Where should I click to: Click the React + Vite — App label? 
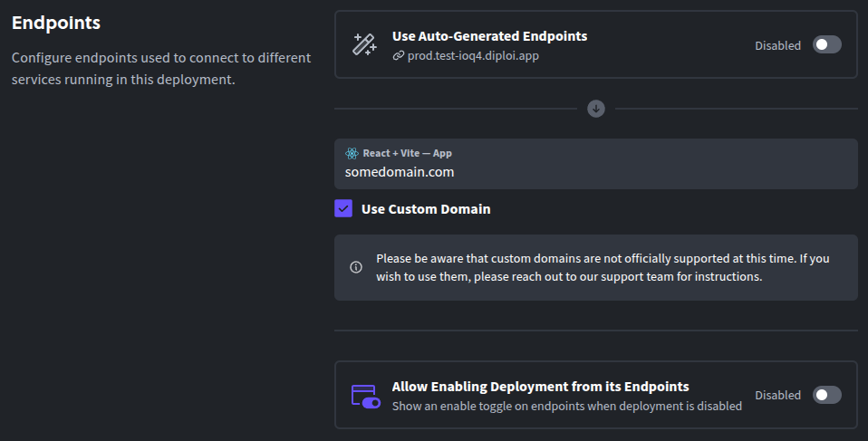tap(407, 153)
